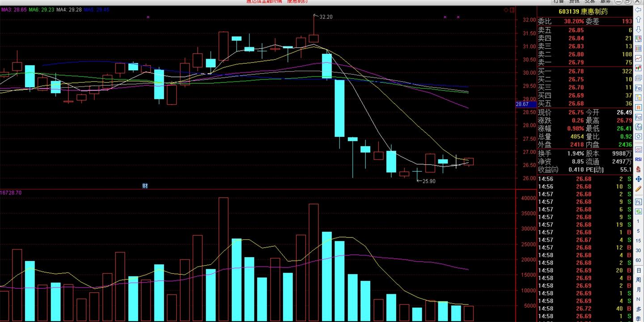Click the wave indicator icon above RSI
Viewport: 644px width, 322px height.
point(639,149)
